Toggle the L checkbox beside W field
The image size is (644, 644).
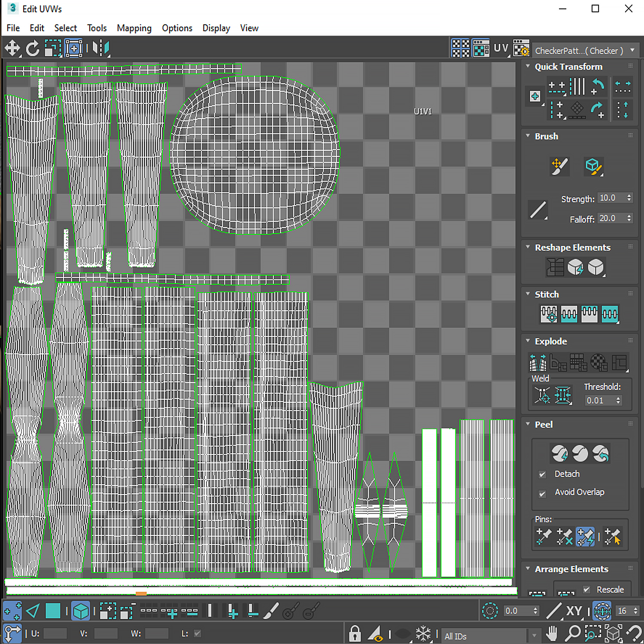click(197, 633)
